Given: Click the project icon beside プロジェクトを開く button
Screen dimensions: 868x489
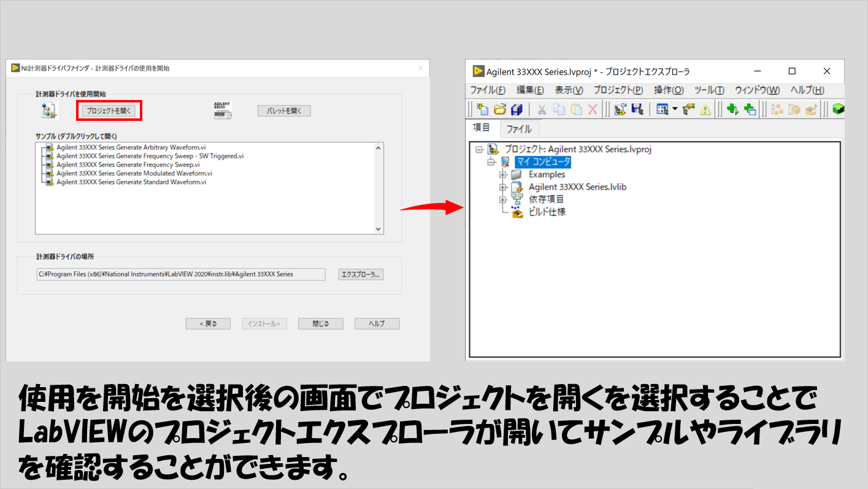Looking at the screenshot, I should pos(49,110).
